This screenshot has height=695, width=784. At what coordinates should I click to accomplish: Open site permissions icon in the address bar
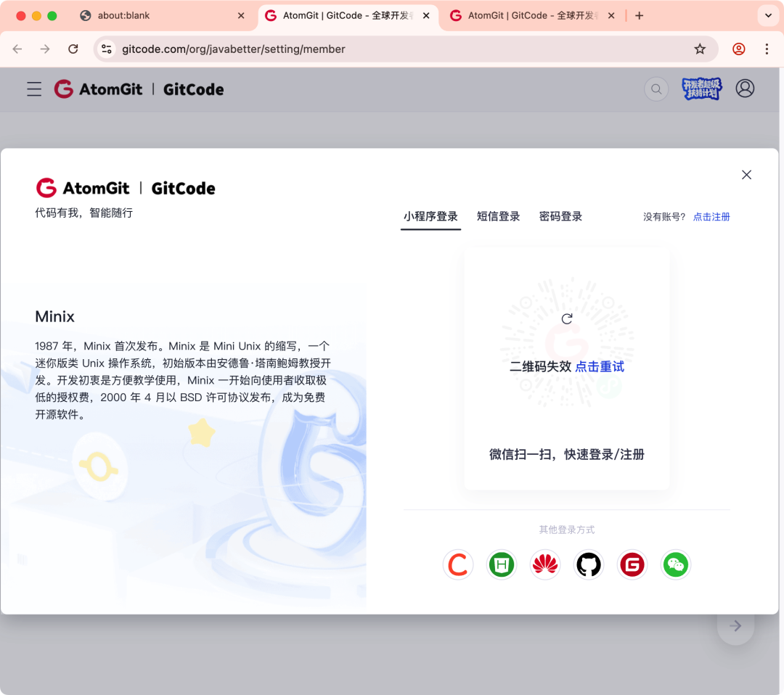coord(105,49)
